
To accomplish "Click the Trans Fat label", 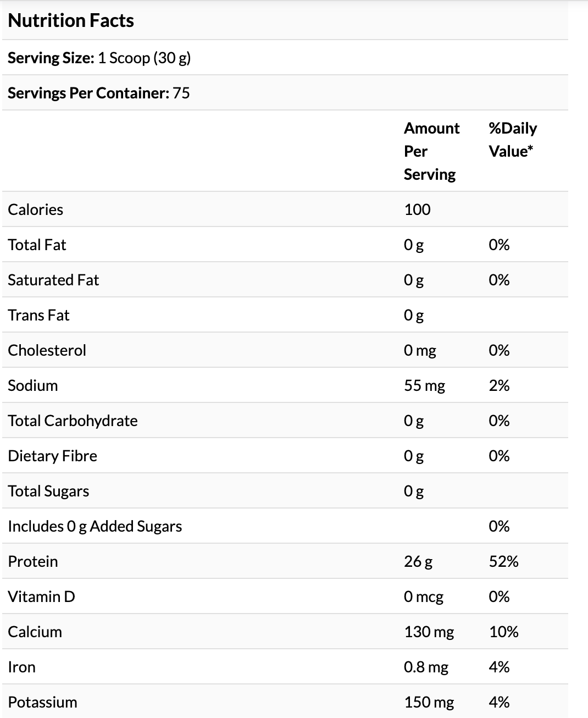I will pos(38,315).
